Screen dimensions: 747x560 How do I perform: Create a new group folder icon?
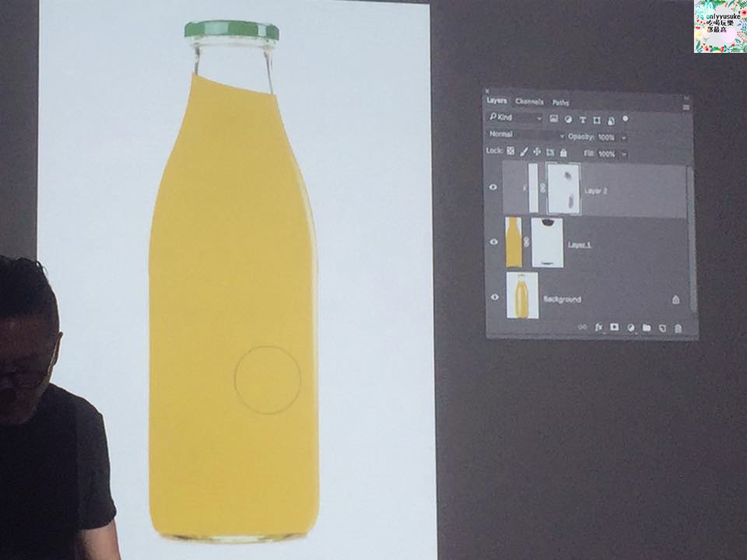pos(646,328)
